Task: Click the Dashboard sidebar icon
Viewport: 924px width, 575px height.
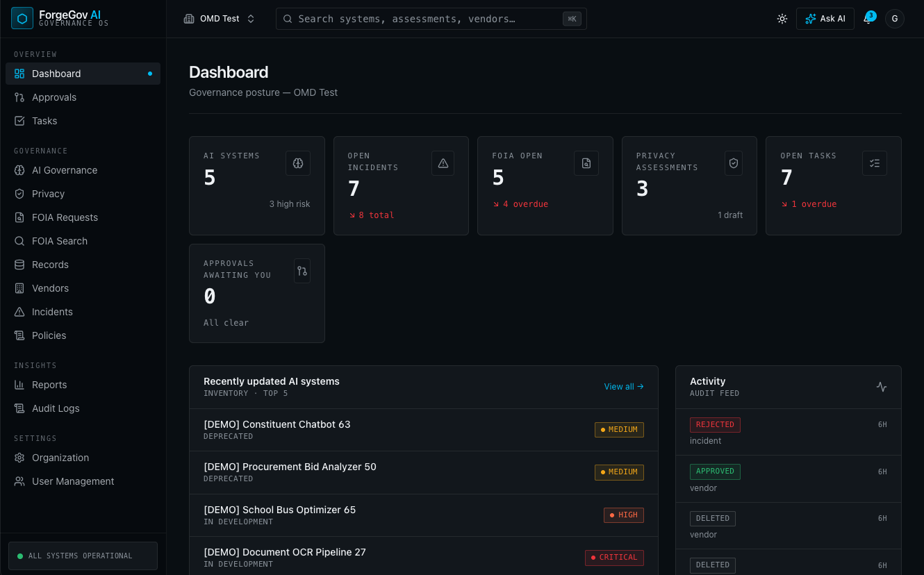Action: tap(19, 74)
